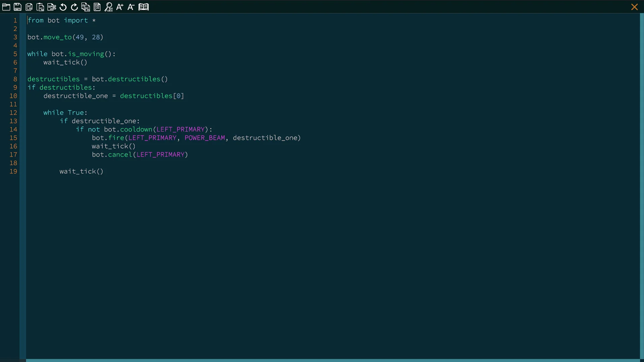The width and height of the screenshot is (644, 362).
Task: Place cursor on POWER_BEAM in line 15
Action: (205, 138)
